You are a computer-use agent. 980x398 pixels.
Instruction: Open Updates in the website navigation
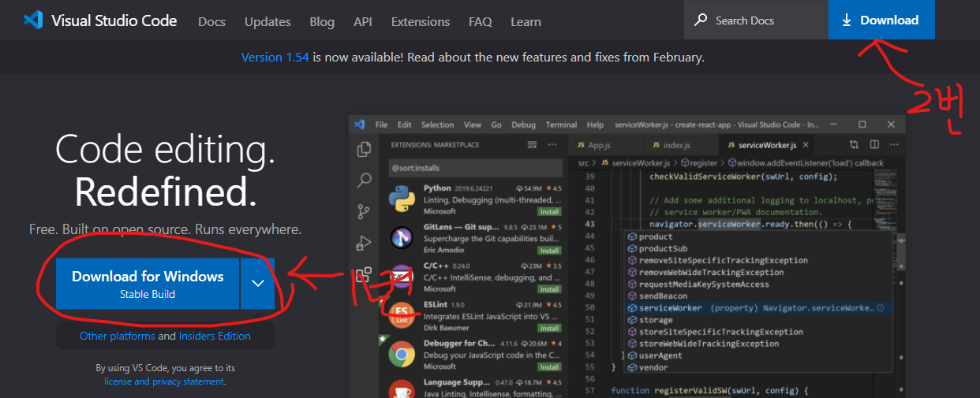point(267,21)
